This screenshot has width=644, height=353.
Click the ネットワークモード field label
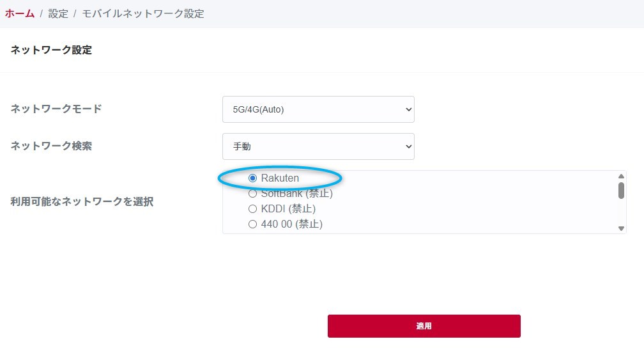56,109
